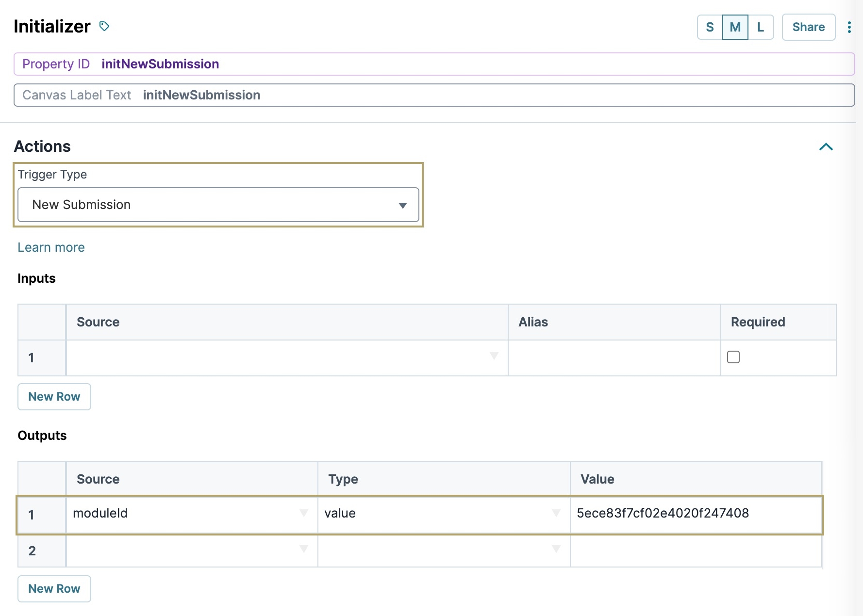Image resolution: width=863 pixels, height=616 pixels.
Task: Select Outputs row number 1
Action: pos(42,515)
